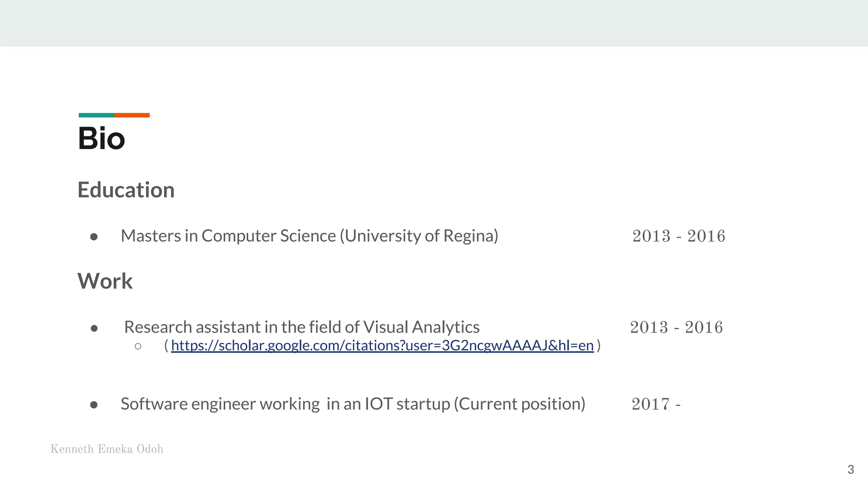
Task: Click the orange segment of the accent bar
Action: tap(132, 115)
